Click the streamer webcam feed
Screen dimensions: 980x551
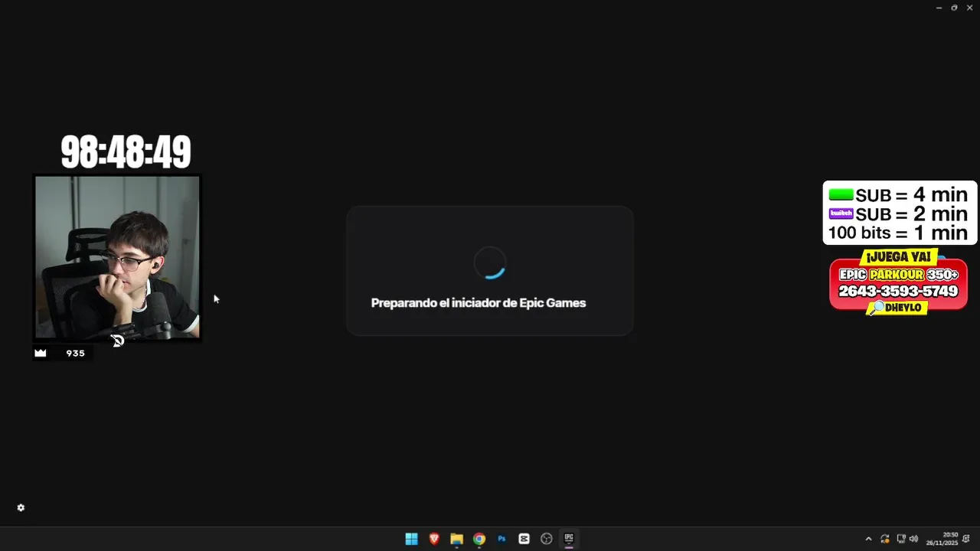pyautogui.click(x=117, y=257)
